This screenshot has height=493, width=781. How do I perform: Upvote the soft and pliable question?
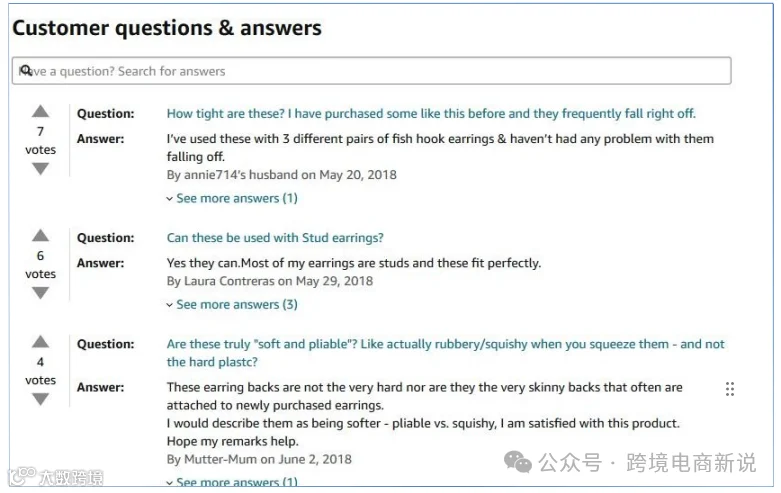[x=40, y=342]
